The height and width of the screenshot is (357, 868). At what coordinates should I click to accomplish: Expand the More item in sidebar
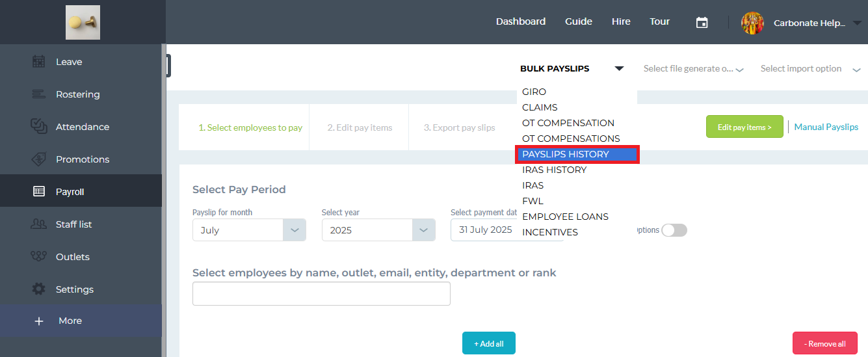[70, 321]
